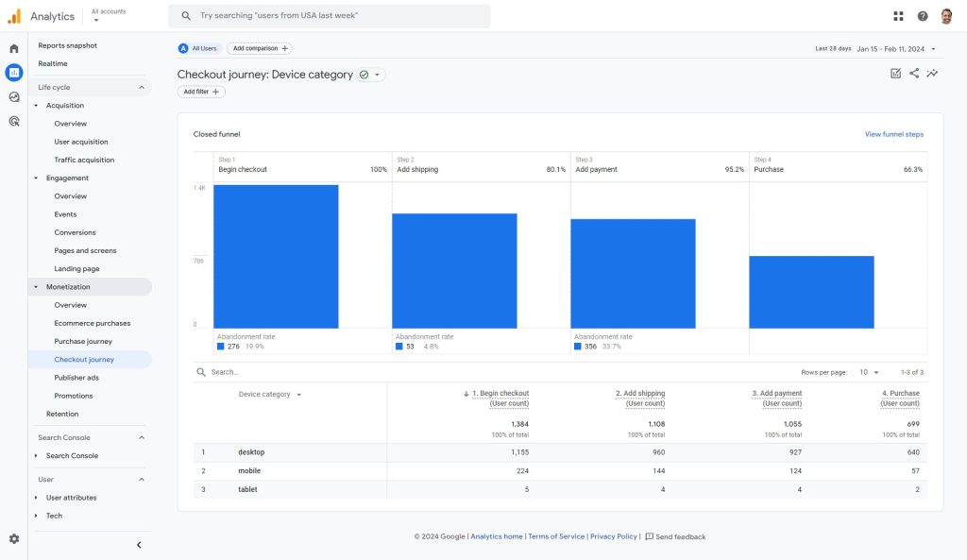Click the Begin checkout sort arrow
This screenshot has width=967, height=560.
pos(467,394)
